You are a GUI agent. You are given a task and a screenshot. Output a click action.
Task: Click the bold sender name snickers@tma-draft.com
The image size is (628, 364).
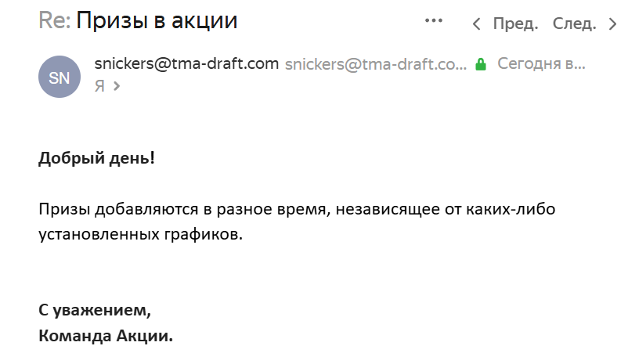[186, 63]
